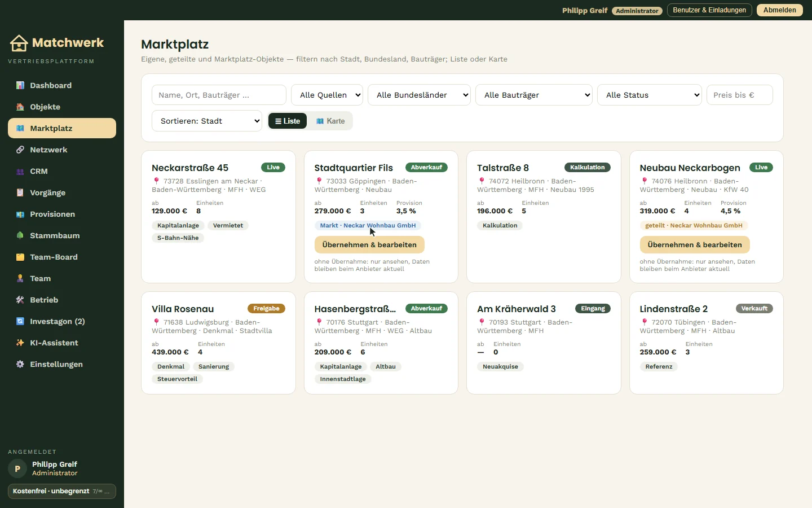
Task: Click the Vorgänge clipboard icon
Action: click(x=20, y=192)
